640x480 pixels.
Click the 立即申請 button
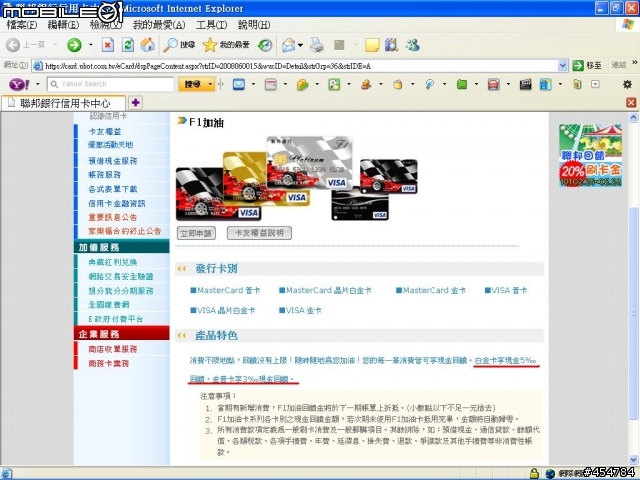[x=196, y=233]
